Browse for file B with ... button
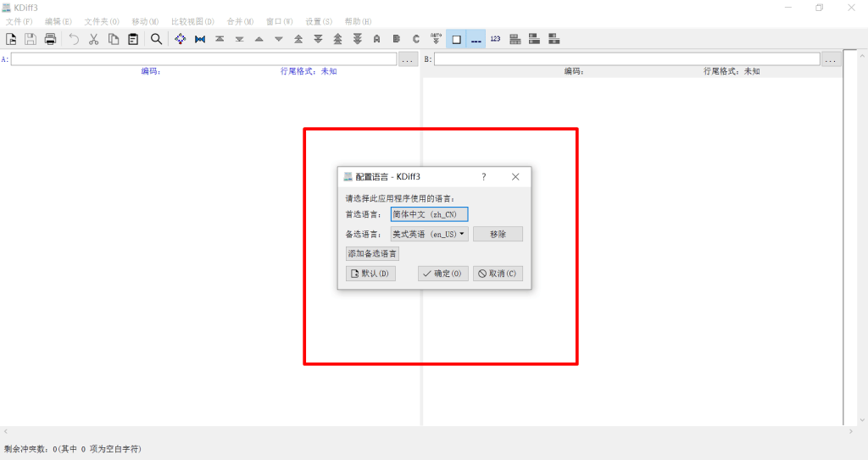 (832, 59)
